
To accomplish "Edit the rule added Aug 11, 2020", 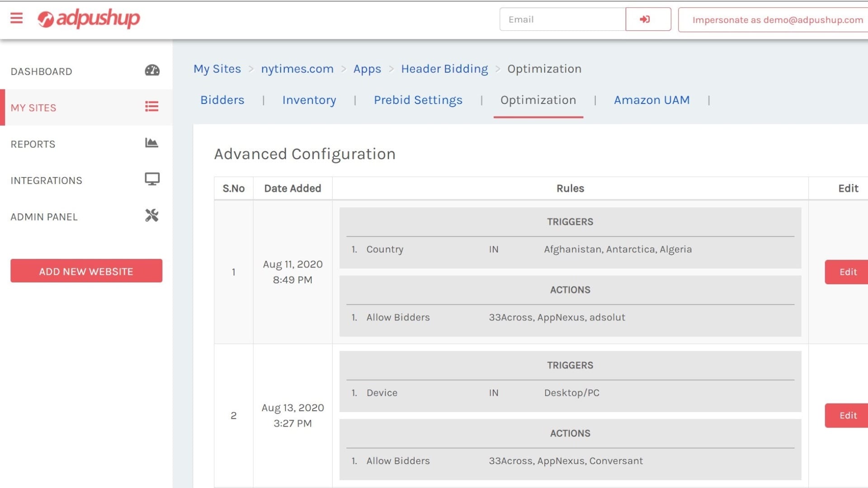I will point(847,272).
